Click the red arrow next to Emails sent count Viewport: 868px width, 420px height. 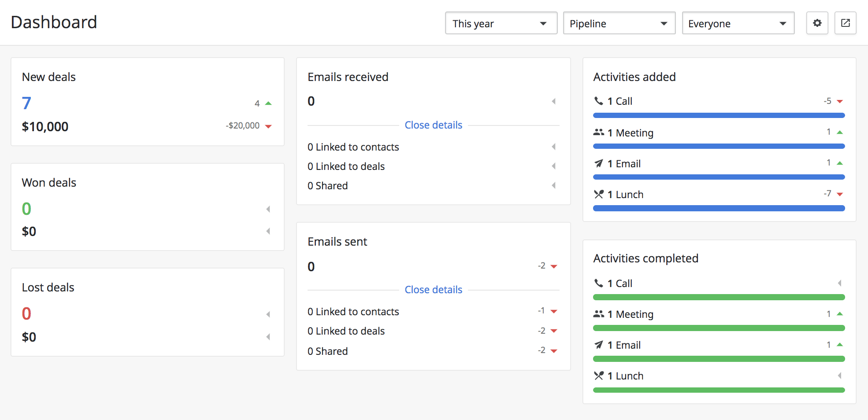(x=554, y=265)
